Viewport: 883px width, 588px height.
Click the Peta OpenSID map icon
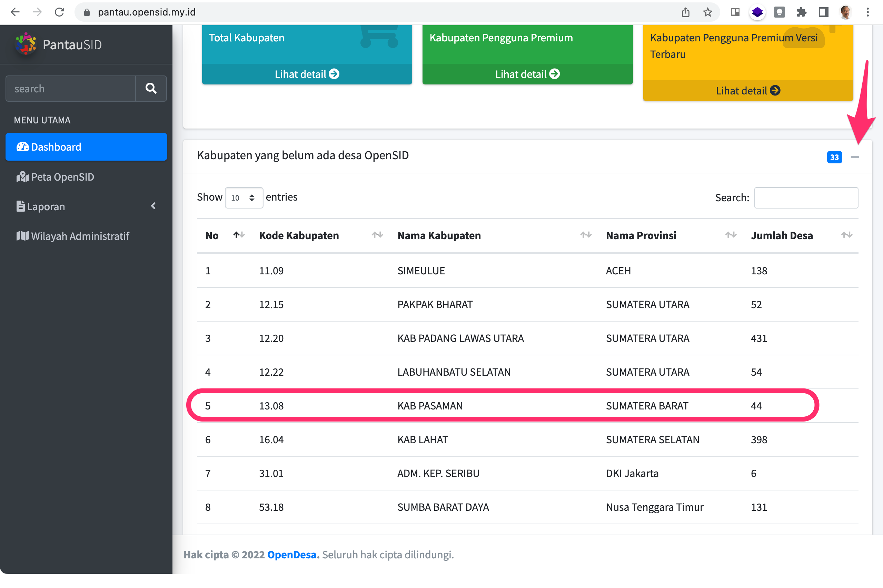(x=23, y=176)
